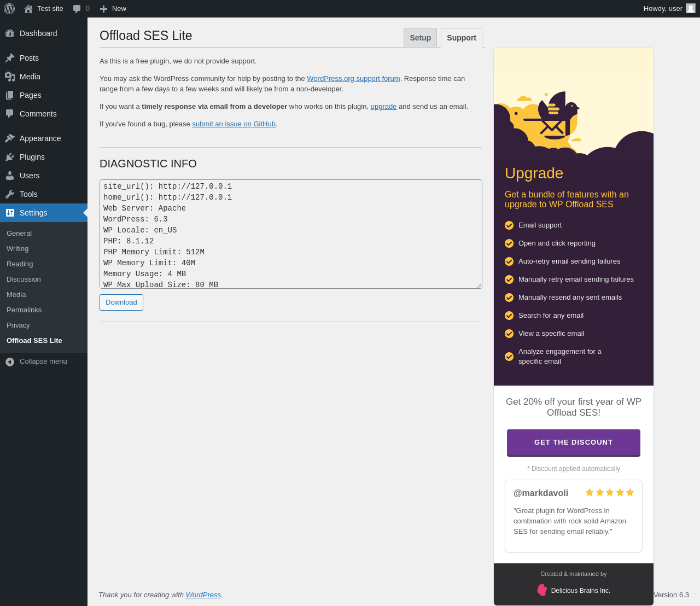Click the plus icon for New content
The image size is (700, 606).
(103, 9)
